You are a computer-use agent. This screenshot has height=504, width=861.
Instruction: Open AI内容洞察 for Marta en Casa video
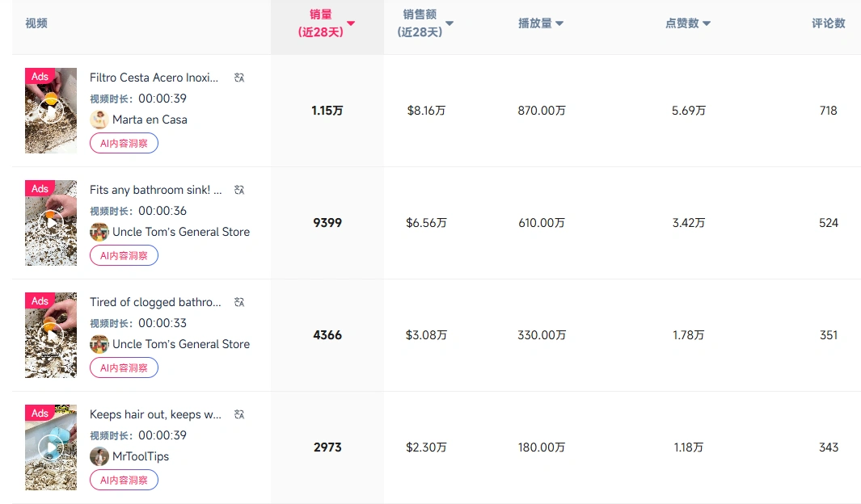(x=124, y=143)
